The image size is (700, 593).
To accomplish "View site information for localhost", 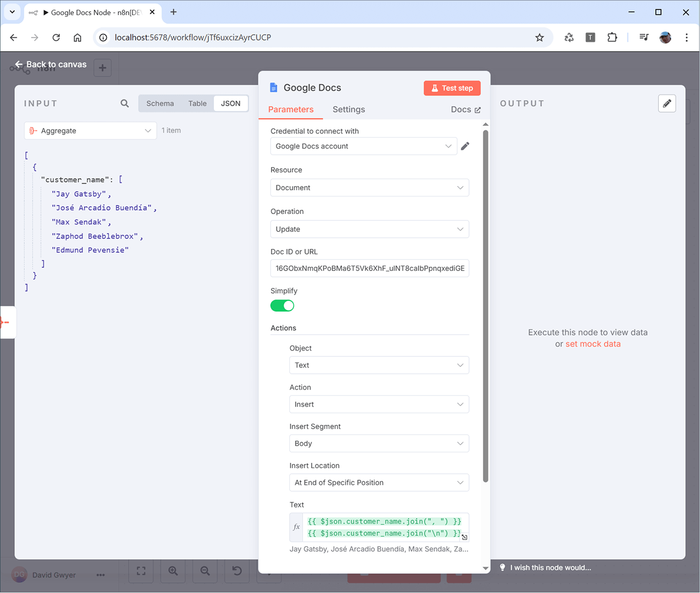I will (103, 37).
